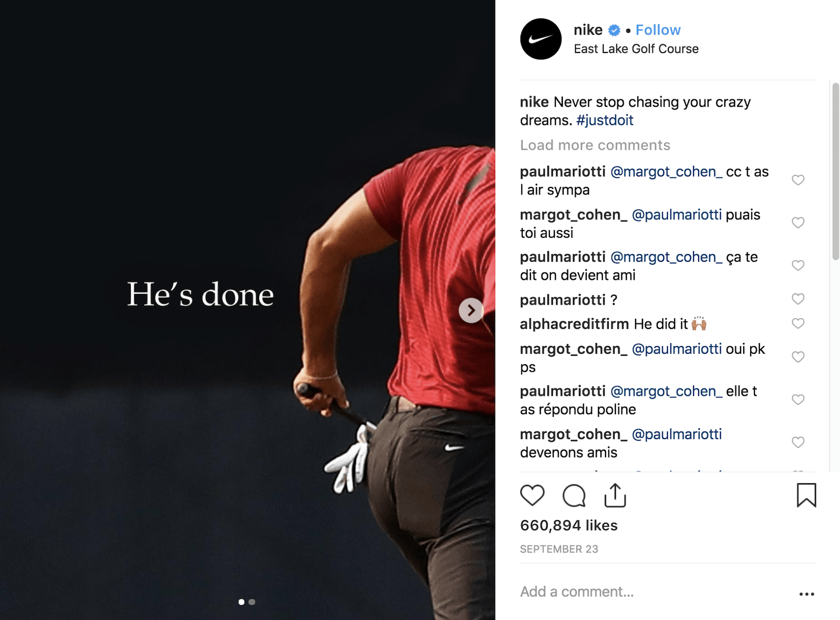Open the 660,894 likes list
Screen dimensions: 840x620
point(569,525)
